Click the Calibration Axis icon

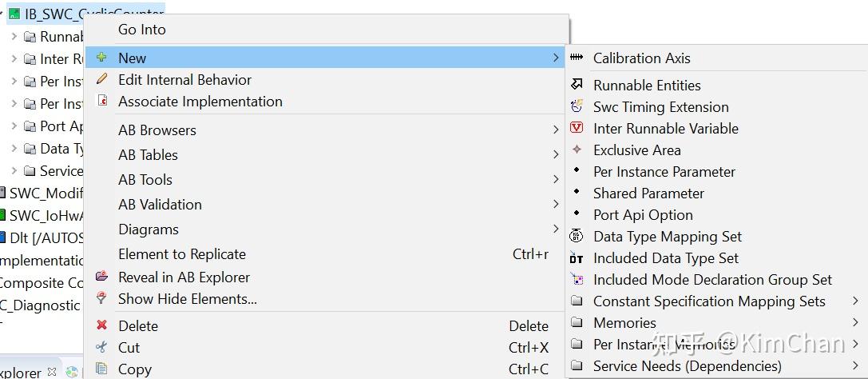577,58
